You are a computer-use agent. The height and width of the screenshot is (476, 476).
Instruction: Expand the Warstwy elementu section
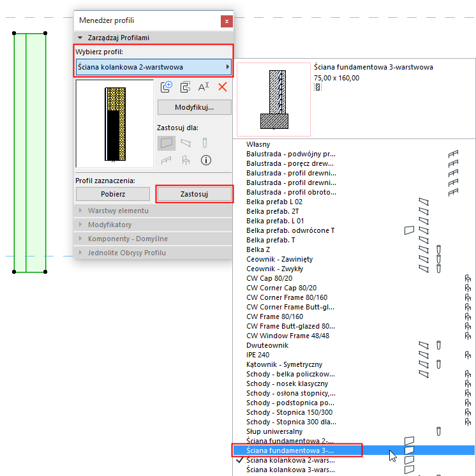point(153,211)
